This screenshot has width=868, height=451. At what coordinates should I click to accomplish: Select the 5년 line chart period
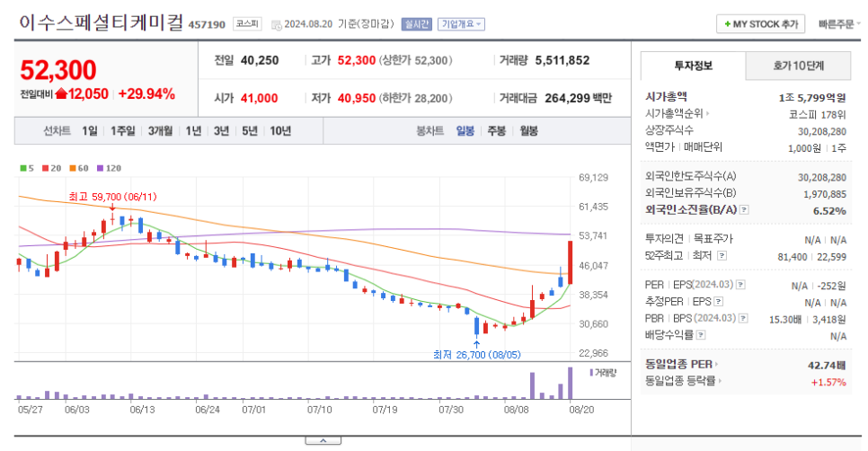(250, 131)
